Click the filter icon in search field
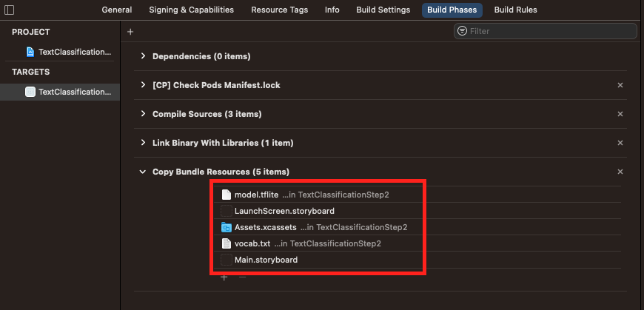644x310 pixels. 463,31
